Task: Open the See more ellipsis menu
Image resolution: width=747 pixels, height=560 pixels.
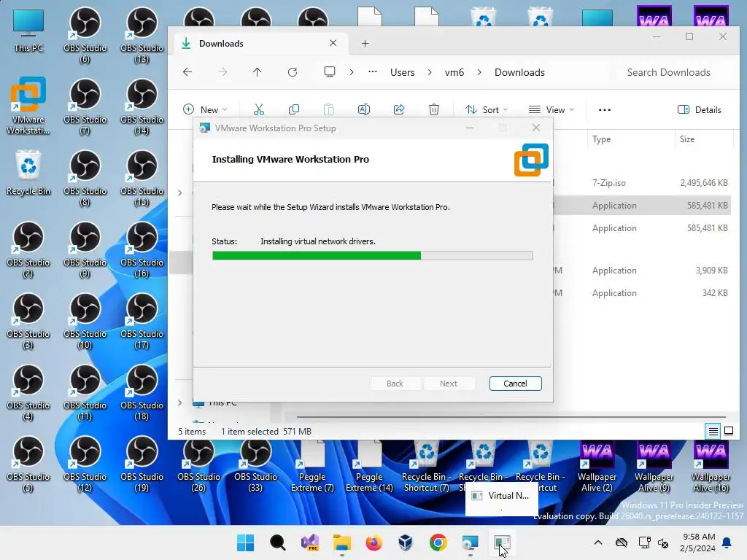Action: [x=605, y=109]
